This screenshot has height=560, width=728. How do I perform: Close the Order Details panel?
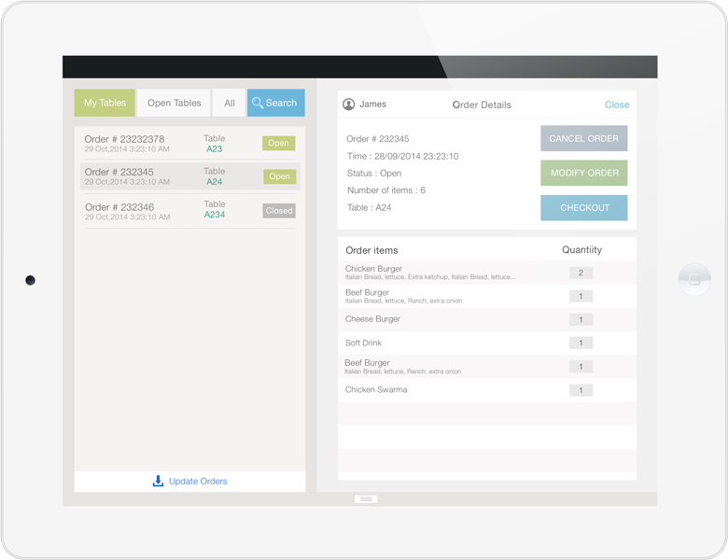click(x=616, y=105)
